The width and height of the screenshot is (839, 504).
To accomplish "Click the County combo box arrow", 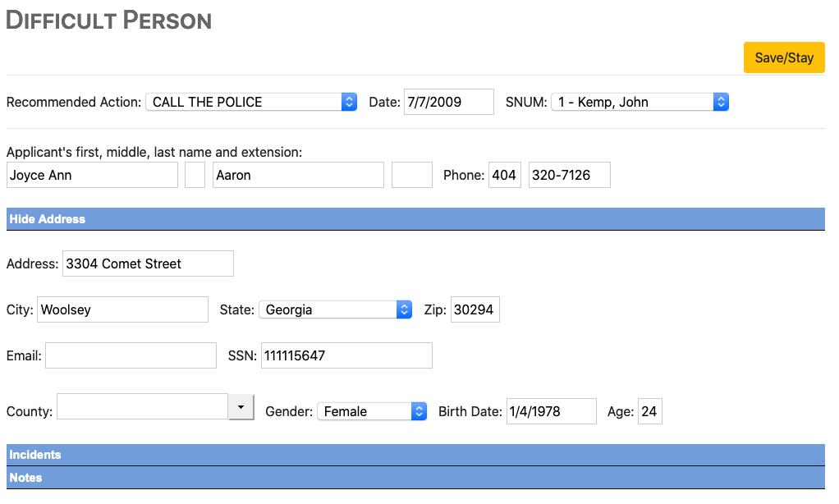I will pos(241,407).
